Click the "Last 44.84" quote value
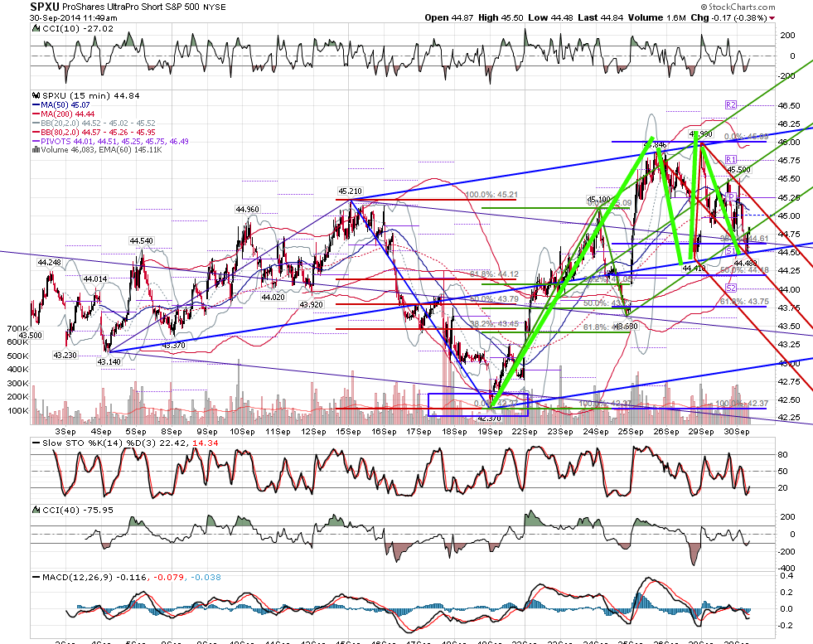 [600, 17]
